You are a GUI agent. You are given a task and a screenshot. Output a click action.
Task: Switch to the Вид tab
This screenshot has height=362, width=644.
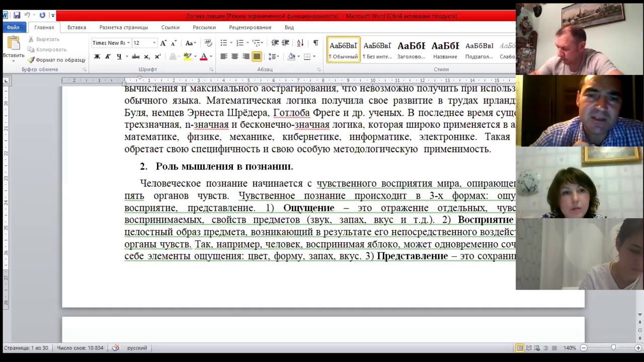pyautogui.click(x=289, y=28)
